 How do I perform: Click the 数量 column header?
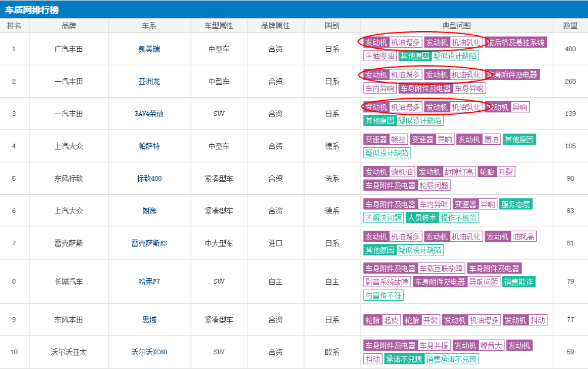[x=570, y=25]
